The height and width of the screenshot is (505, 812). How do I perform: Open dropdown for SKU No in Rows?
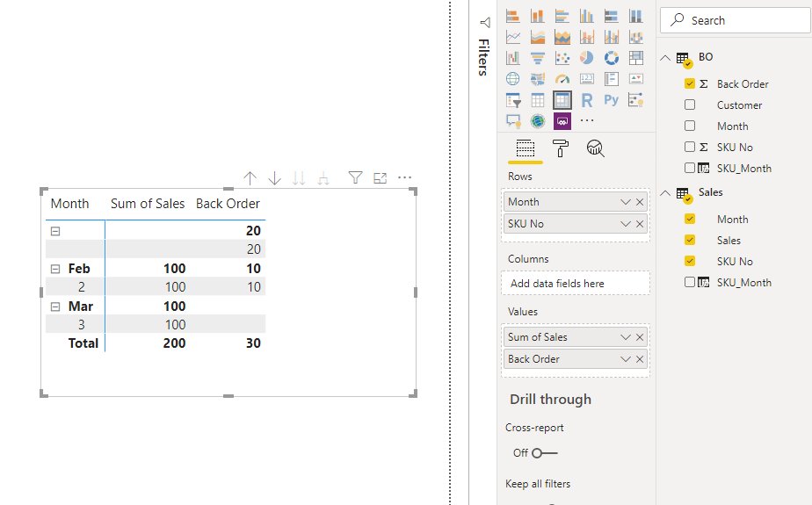625,224
